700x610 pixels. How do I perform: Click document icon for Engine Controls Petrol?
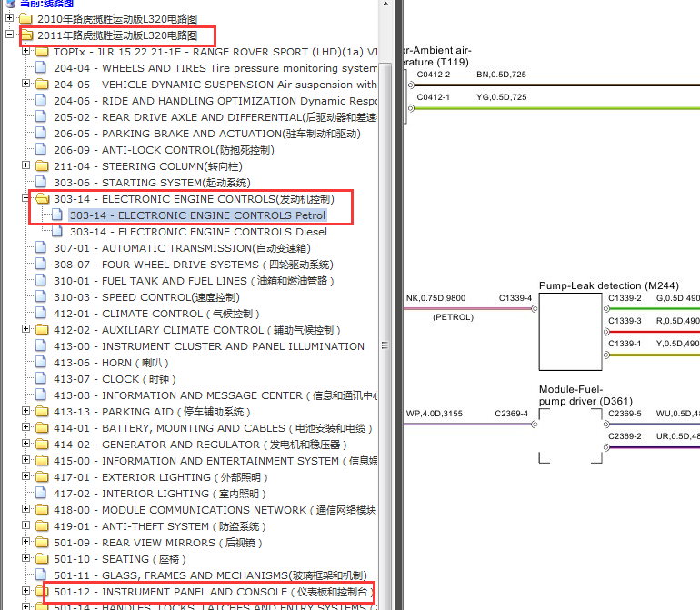tap(57, 215)
